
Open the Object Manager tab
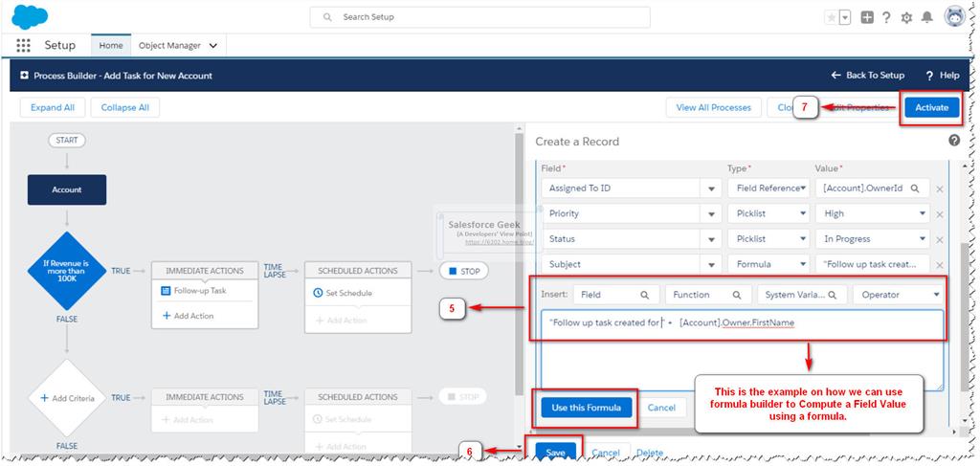170,46
